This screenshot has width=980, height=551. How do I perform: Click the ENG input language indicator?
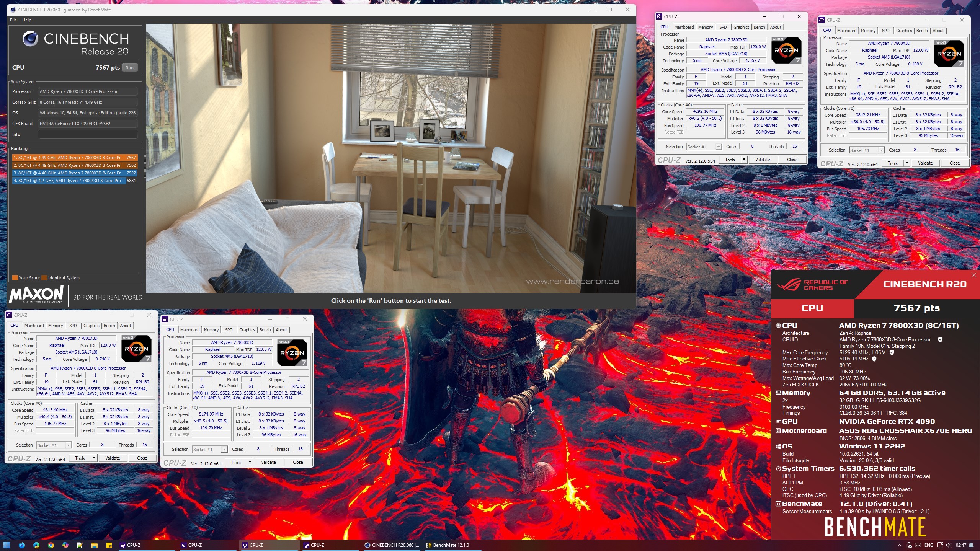(929, 545)
